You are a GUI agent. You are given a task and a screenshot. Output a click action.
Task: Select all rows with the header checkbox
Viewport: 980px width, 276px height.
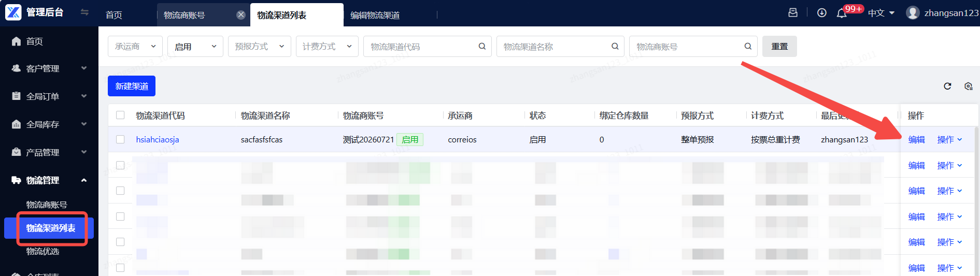[x=120, y=115]
